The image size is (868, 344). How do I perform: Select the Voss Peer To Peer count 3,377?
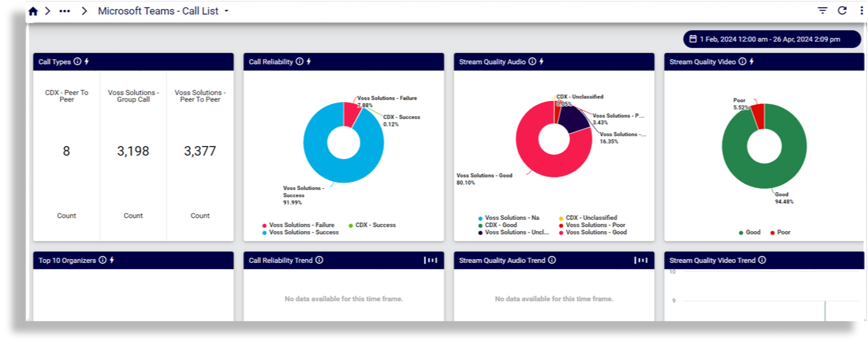pos(200,151)
